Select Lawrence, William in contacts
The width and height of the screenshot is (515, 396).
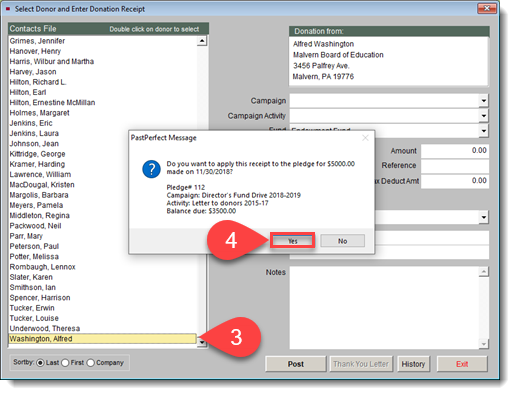[x=40, y=175]
